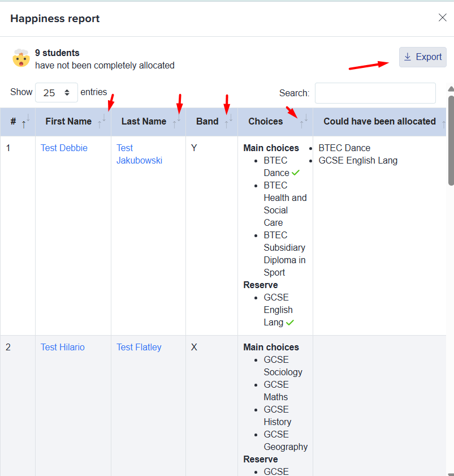
Task: Open student Test Hilario link
Action: click(62, 347)
